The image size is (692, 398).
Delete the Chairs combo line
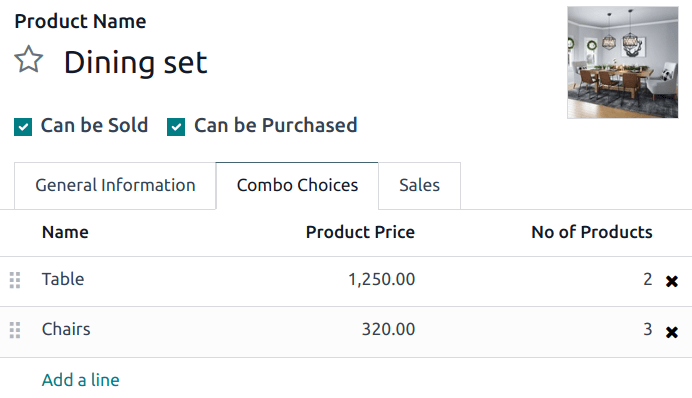click(672, 332)
